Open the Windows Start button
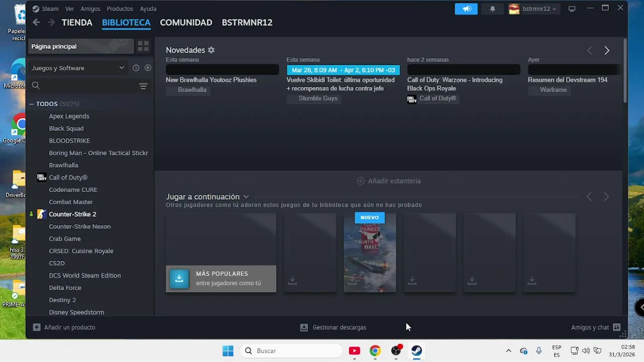This screenshot has height=362, width=644. pos(228,351)
